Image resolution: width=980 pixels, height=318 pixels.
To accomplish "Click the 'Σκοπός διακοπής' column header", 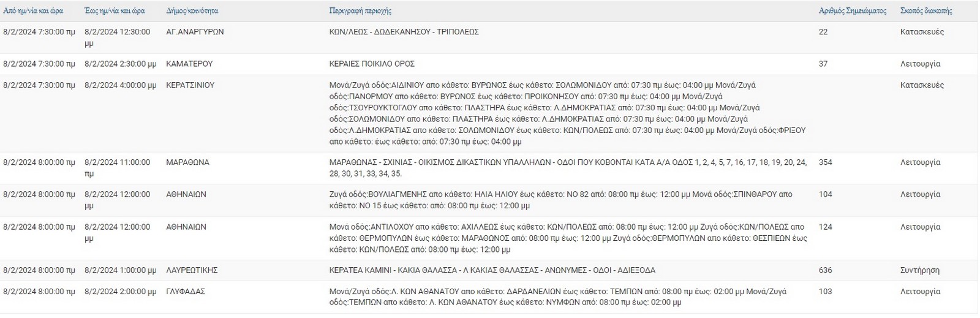I will (926, 11).
